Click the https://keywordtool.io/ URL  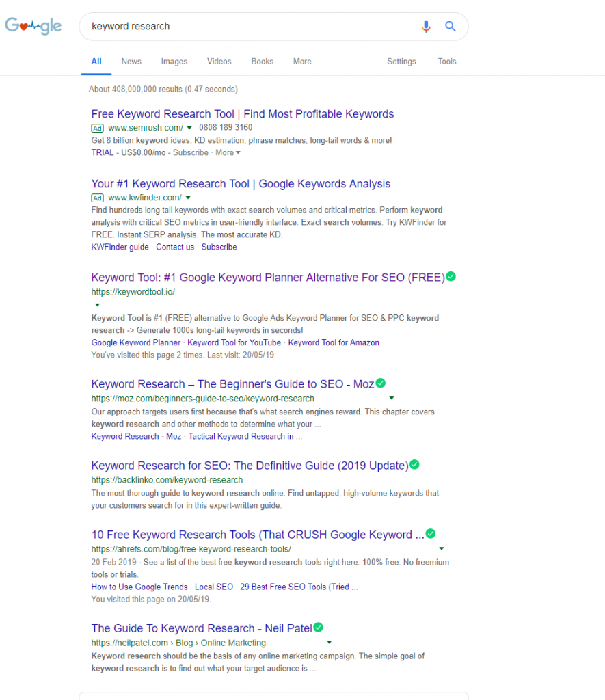(133, 292)
